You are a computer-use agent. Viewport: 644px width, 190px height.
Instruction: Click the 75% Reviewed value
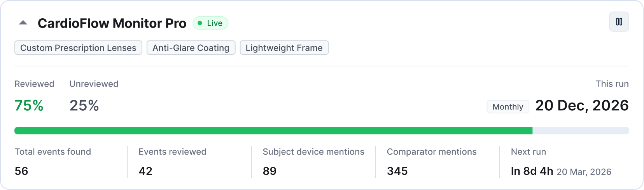(29, 105)
